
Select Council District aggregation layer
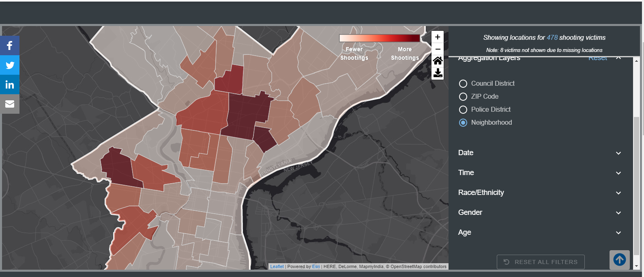click(463, 84)
